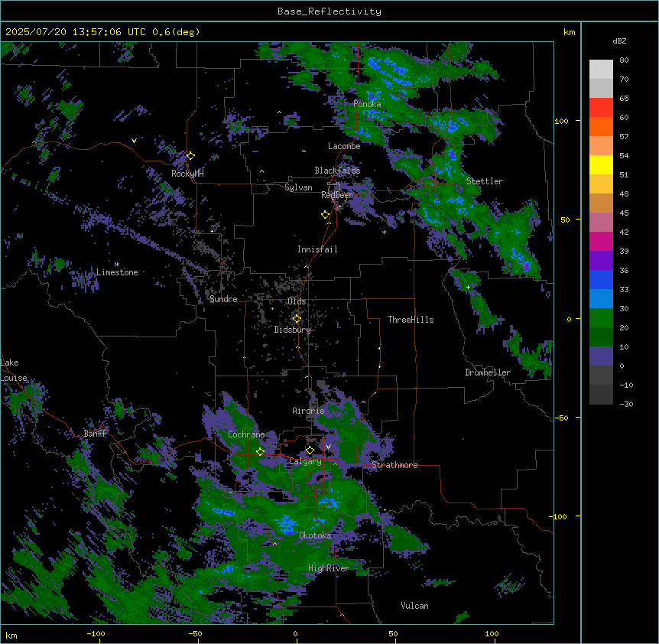Click the 45 value on the dBZ legend
This screenshot has width=659, height=644.
[624, 213]
